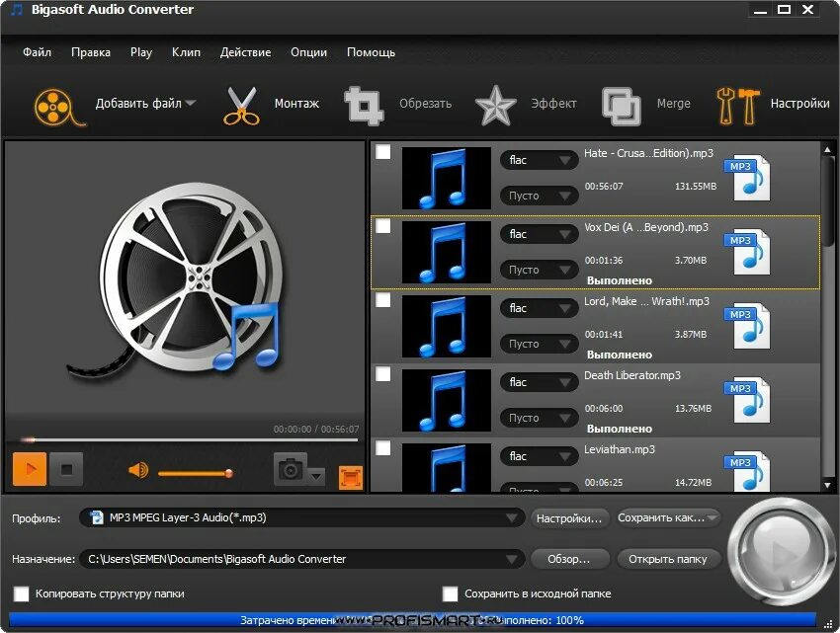Click music note thumbnail of Death Liberator track
Screen dimensions: 840x633
tap(447, 400)
